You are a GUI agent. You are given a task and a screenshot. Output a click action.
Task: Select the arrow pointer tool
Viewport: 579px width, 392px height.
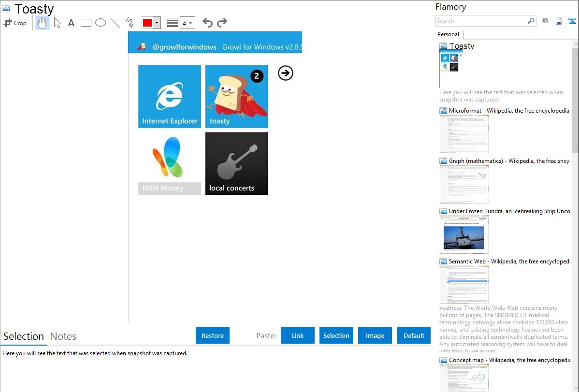[57, 23]
